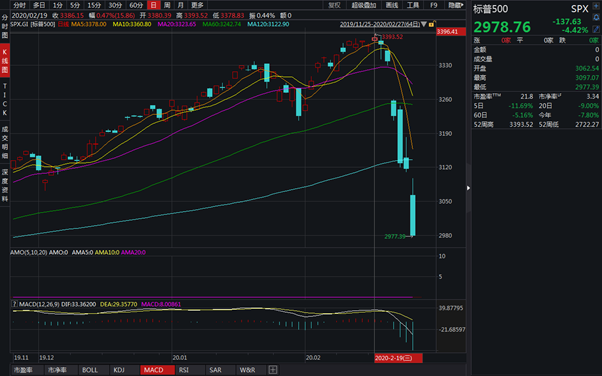Expand the 隐藏 hide options arrow
This screenshot has height=376, width=602.
tap(456, 5)
